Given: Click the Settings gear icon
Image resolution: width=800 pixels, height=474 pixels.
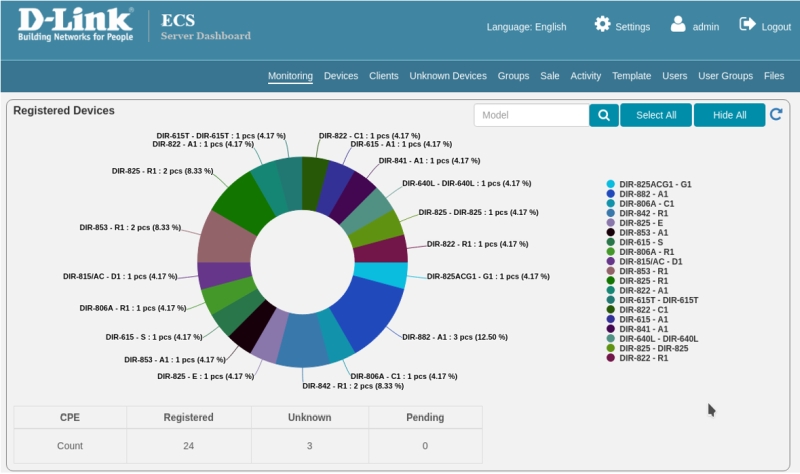Looking at the screenshot, I should (x=602, y=25).
